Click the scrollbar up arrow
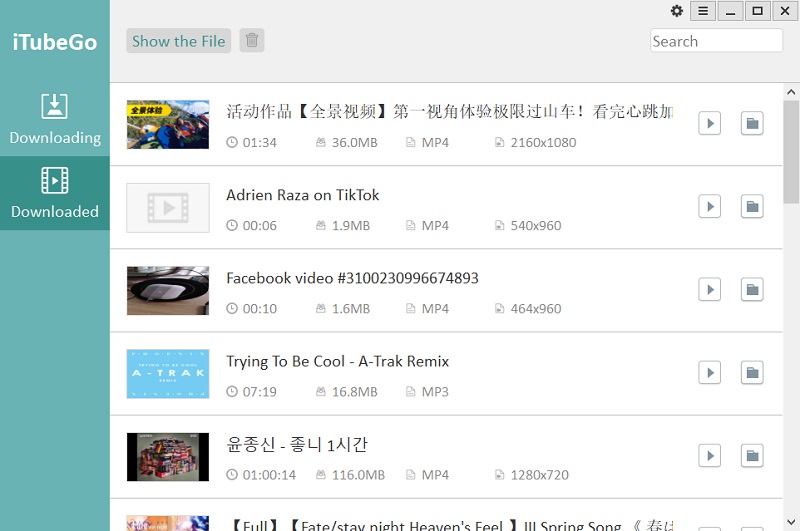The image size is (800, 531). point(791,92)
